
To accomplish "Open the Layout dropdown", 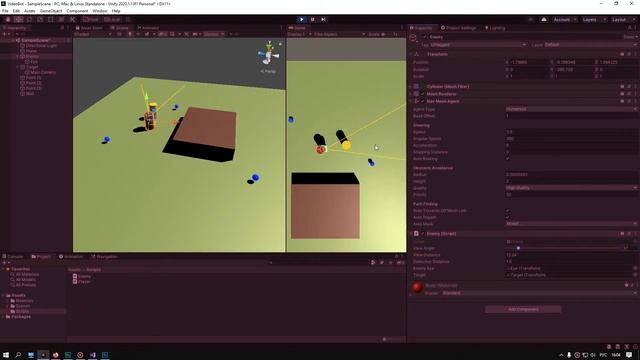I will click(x=622, y=20).
